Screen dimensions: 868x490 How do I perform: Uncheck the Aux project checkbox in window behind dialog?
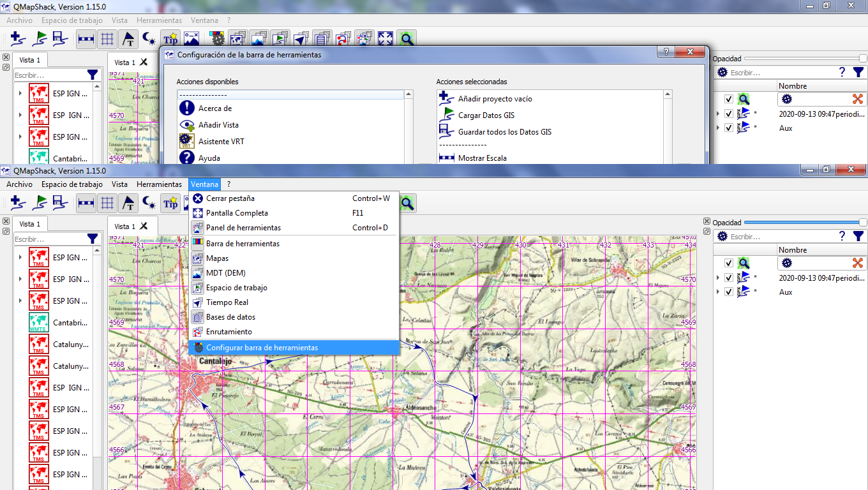729,128
